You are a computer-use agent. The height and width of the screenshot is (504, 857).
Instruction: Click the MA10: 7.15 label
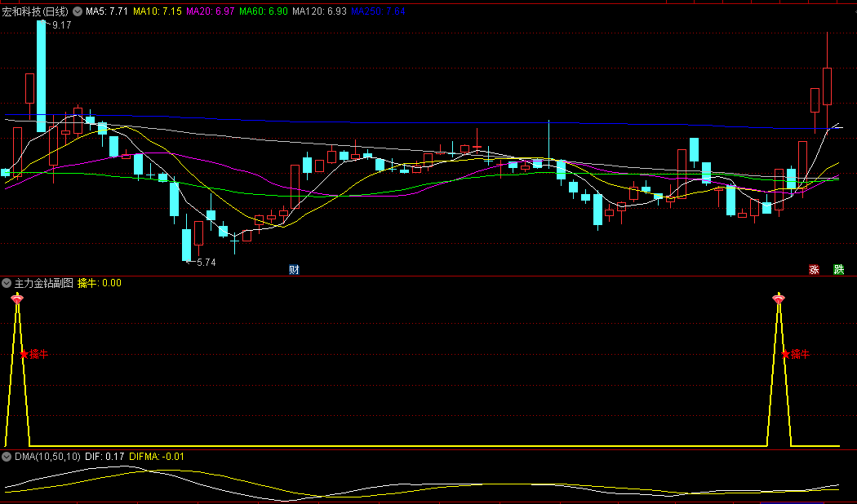tap(158, 11)
